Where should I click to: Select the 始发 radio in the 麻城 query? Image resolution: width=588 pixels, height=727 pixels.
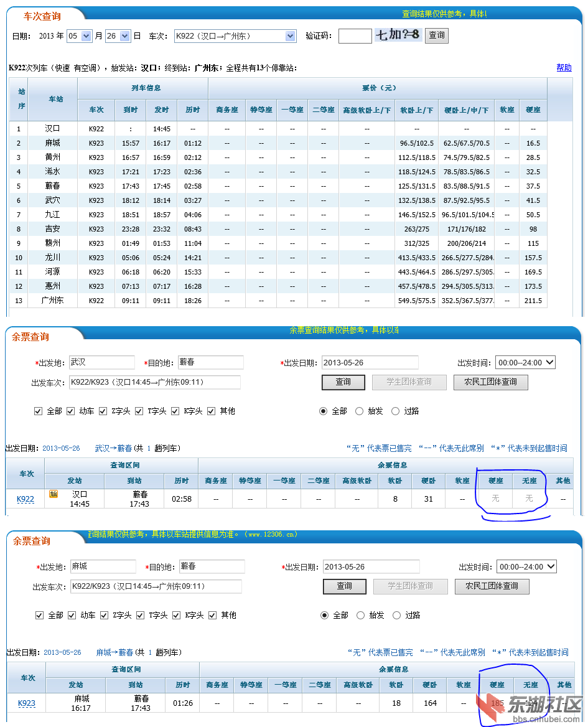[360, 615]
